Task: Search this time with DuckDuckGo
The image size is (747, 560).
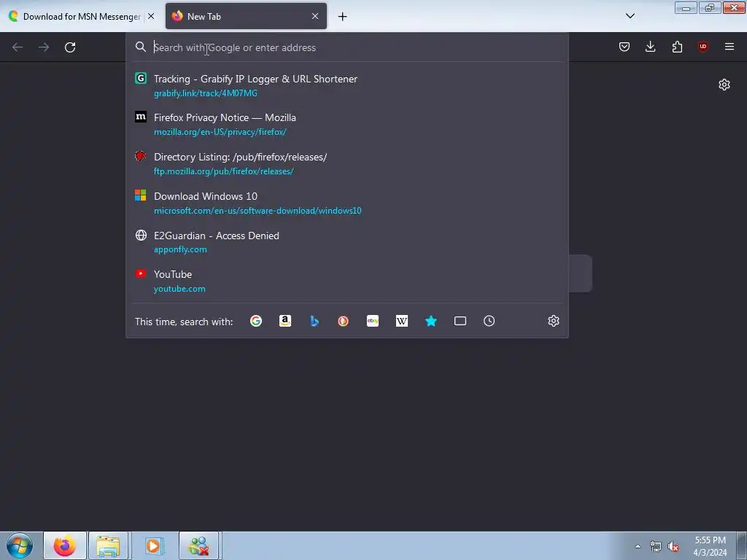Action: (x=343, y=321)
